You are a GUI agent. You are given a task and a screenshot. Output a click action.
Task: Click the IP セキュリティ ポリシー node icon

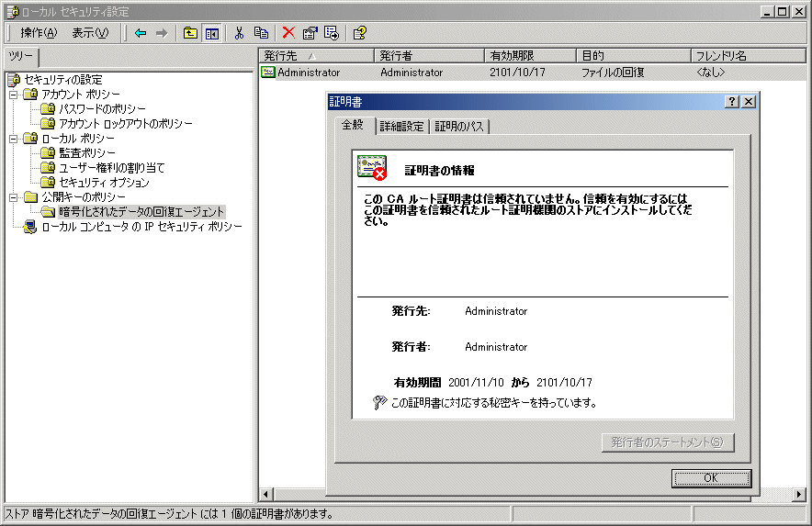(30, 226)
